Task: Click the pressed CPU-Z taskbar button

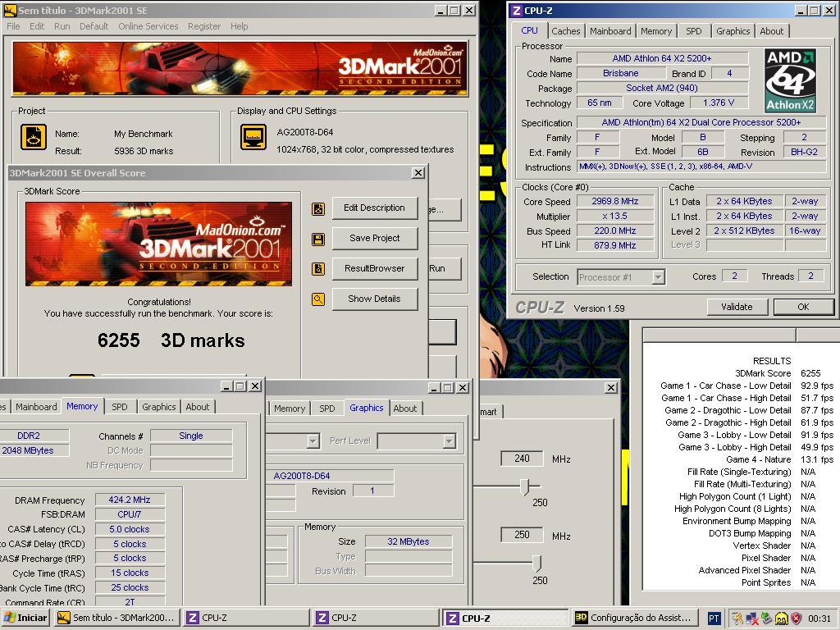Action: click(505, 618)
